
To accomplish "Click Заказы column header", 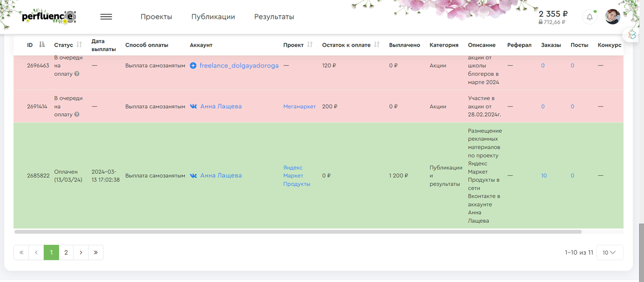I will point(551,45).
